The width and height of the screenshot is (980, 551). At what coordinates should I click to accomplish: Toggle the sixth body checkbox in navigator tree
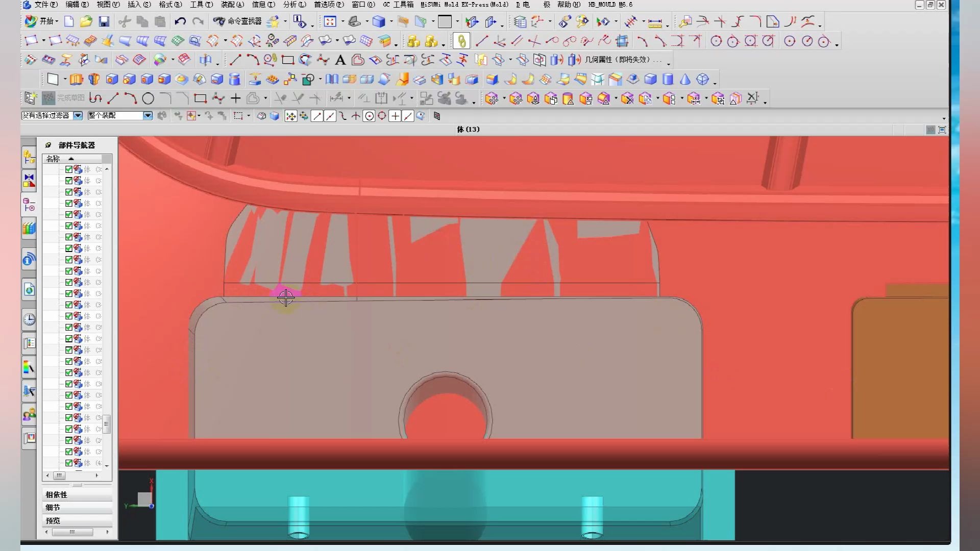[69, 226]
